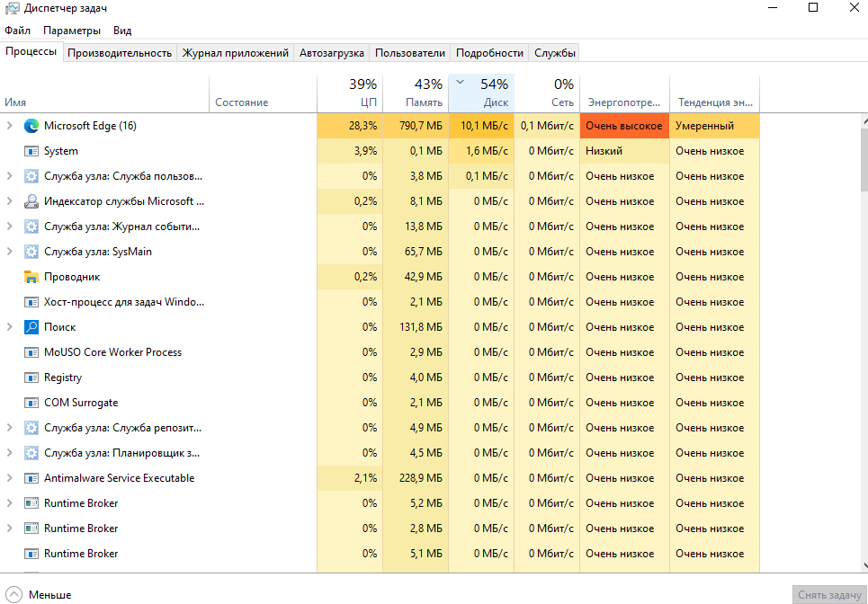
Task: Expand Служба узла: Планировщик з... row
Action: pos(9,453)
